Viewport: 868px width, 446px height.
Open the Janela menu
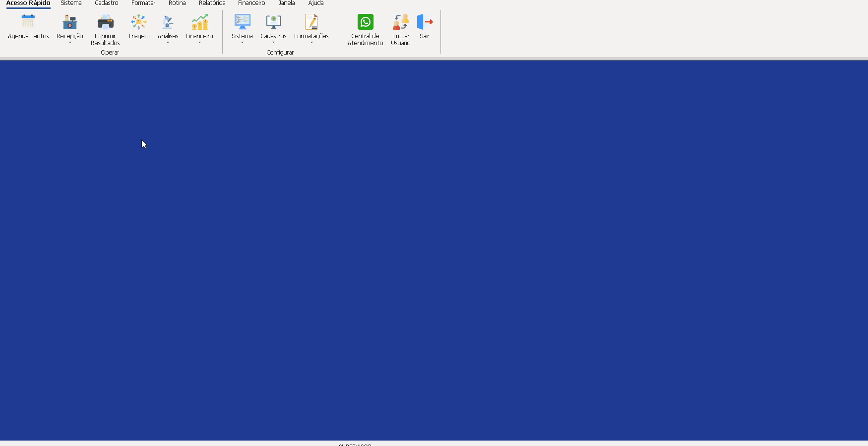point(287,3)
